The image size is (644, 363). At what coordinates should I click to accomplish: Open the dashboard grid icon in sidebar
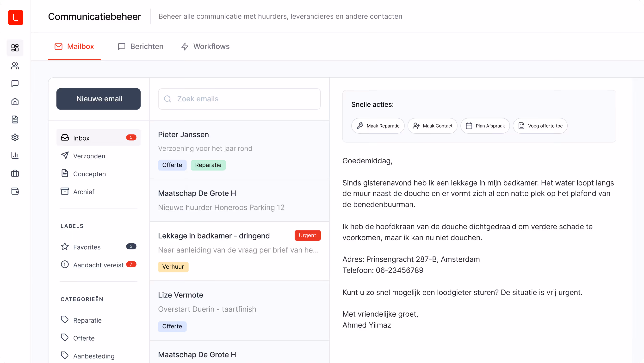[15, 48]
